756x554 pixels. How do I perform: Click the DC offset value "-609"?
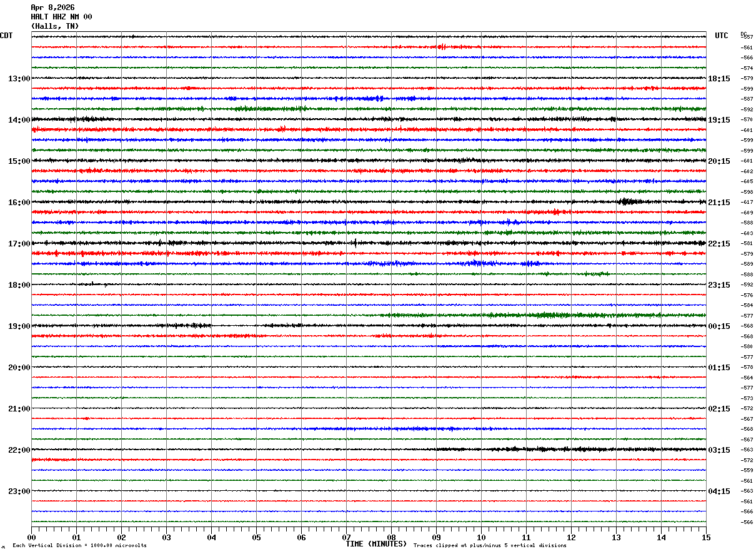(x=747, y=213)
